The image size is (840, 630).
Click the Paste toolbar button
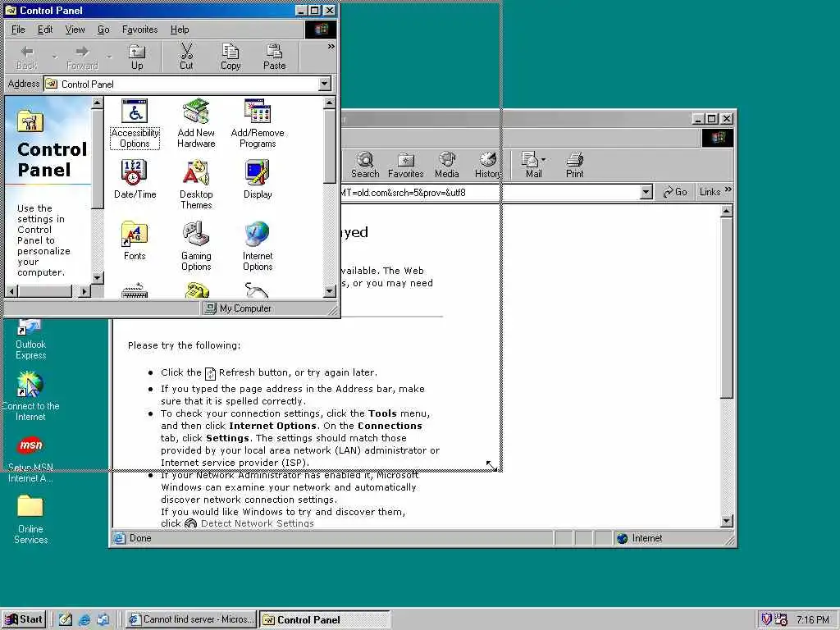[274, 57]
